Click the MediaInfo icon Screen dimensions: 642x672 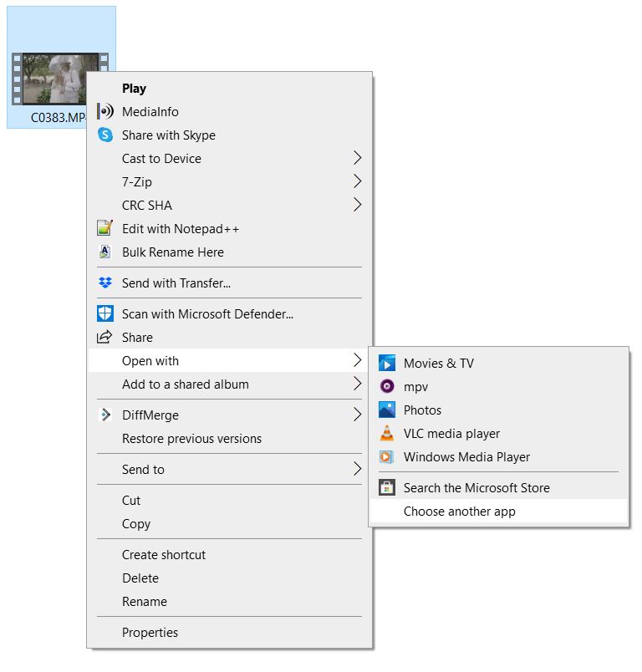point(105,111)
